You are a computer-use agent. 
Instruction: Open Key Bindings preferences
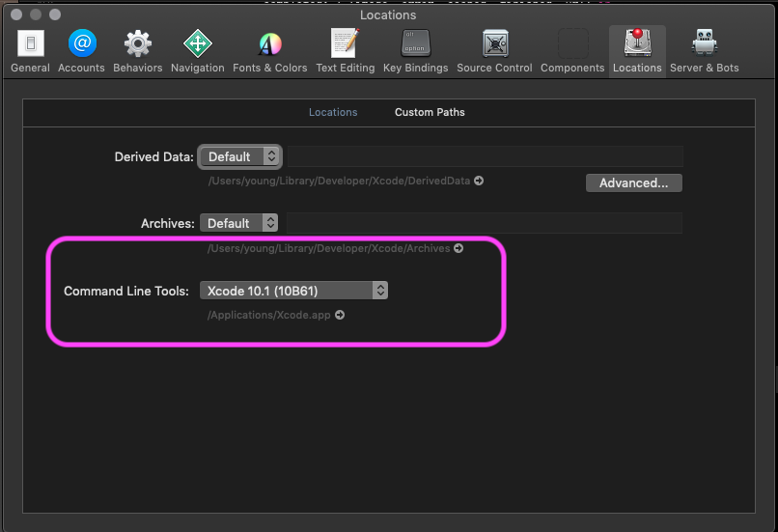tap(415, 51)
